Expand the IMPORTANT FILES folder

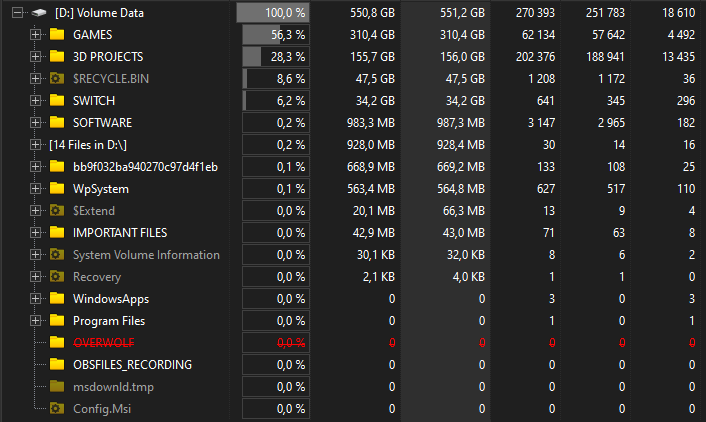35,233
